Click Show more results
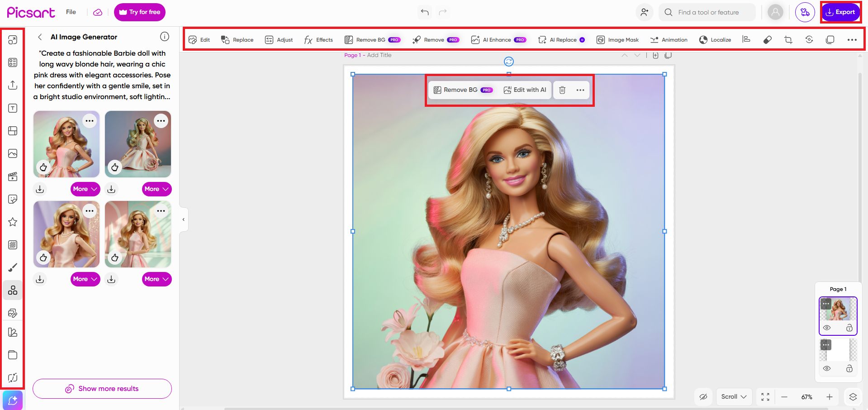This screenshot has width=868, height=410. pyautogui.click(x=102, y=388)
